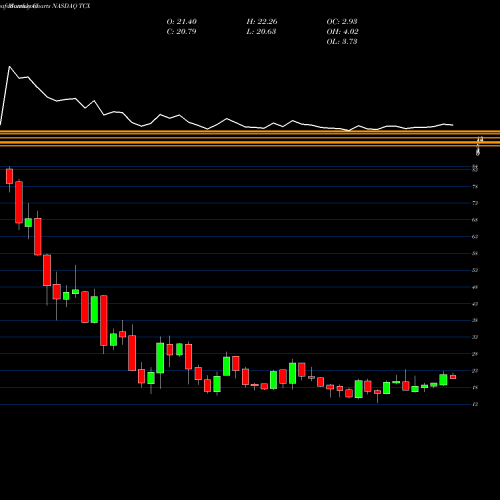This screenshot has width=500, height=500.
Task: Click the first red candlestick on the far left
Action: (9, 176)
